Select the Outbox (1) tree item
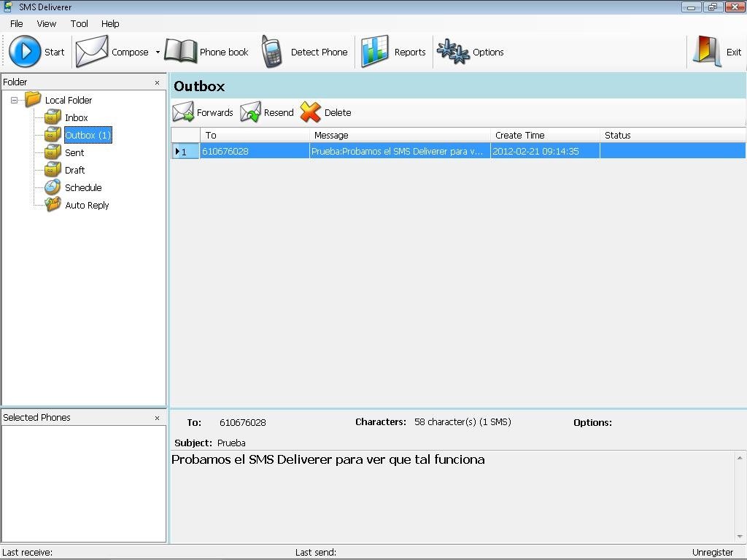This screenshot has height=560, width=747. 88,135
